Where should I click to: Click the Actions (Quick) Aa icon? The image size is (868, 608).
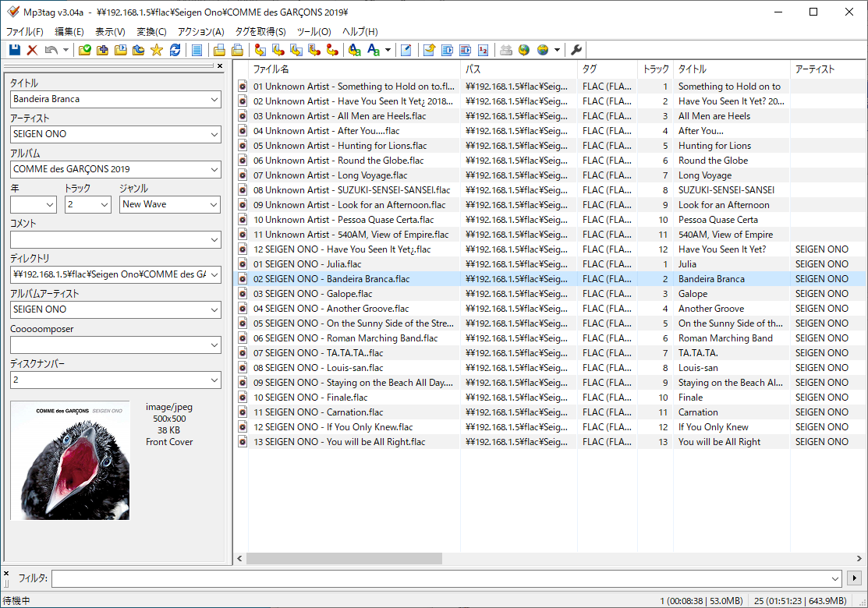point(374,50)
